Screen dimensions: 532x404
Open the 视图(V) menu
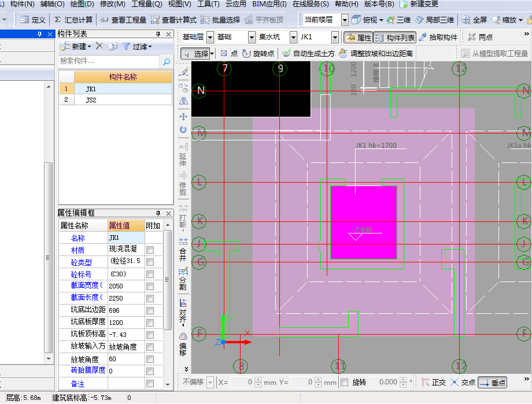[179, 4]
